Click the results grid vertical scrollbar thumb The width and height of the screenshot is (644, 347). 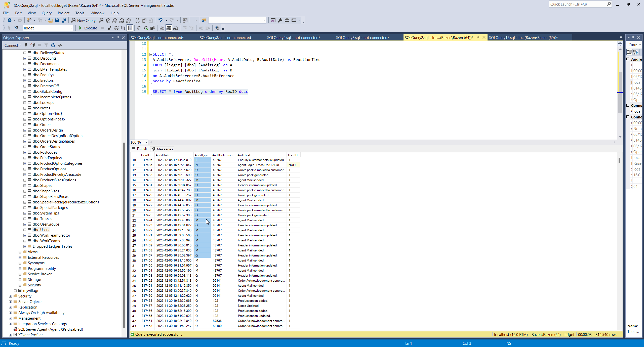click(x=619, y=160)
